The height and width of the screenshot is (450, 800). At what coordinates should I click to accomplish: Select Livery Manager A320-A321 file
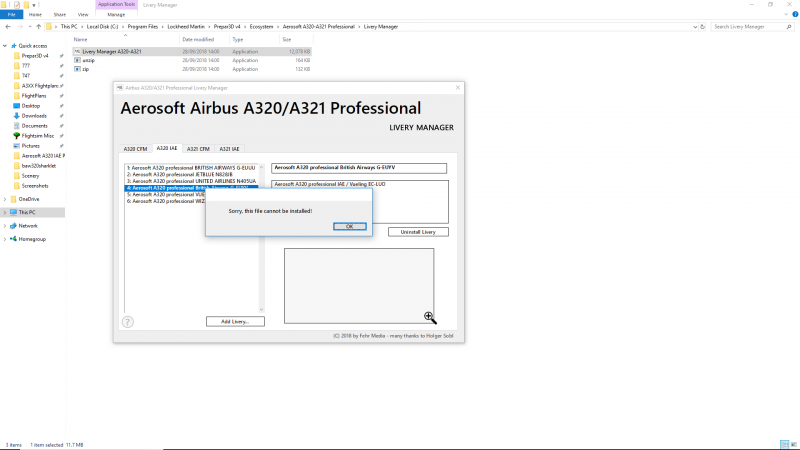pyautogui.click(x=192, y=52)
